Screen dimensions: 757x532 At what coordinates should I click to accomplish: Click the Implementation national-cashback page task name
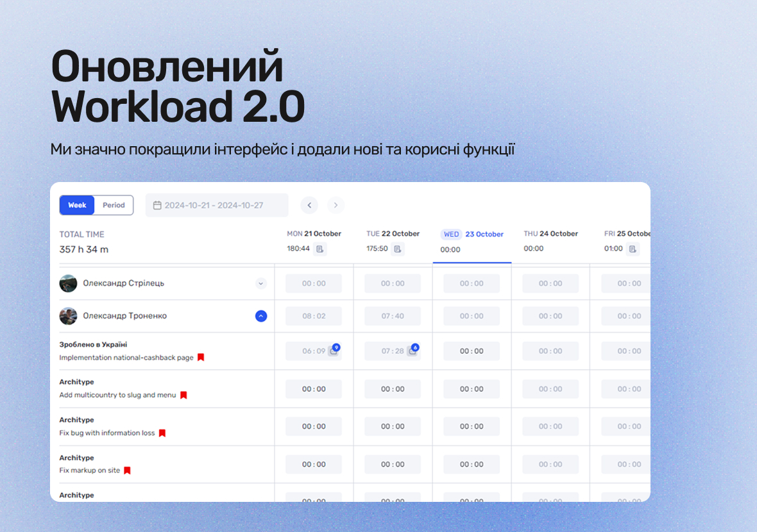tap(126, 358)
